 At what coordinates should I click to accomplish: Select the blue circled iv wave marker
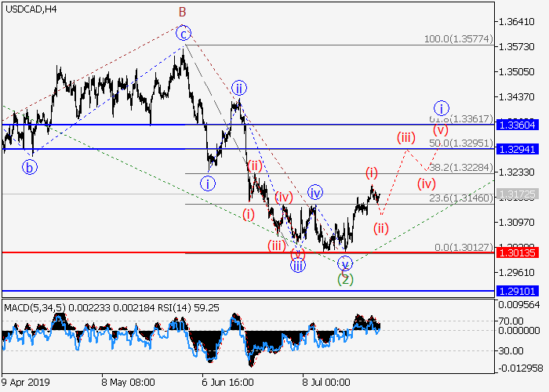[315, 192]
